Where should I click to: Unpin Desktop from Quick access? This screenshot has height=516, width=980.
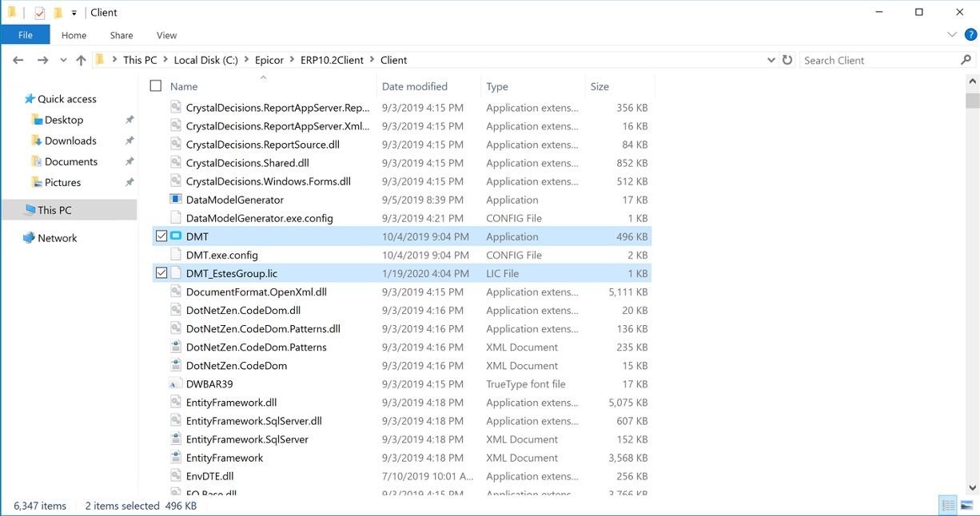click(129, 120)
